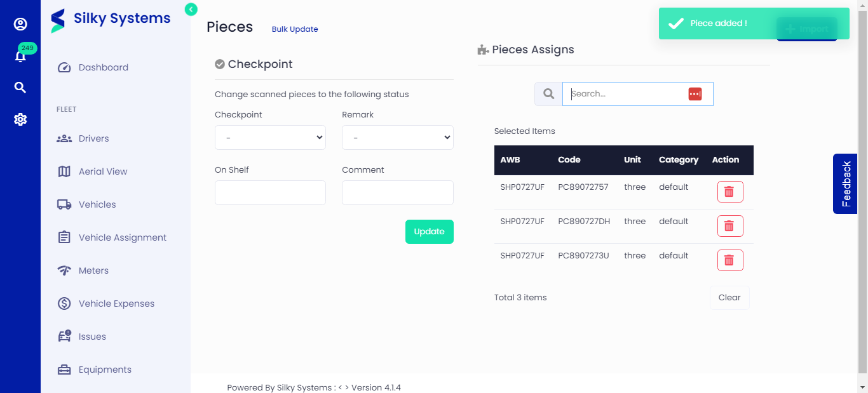Delete piece PC89072757 with trash icon
This screenshot has width=868, height=393.
click(729, 192)
